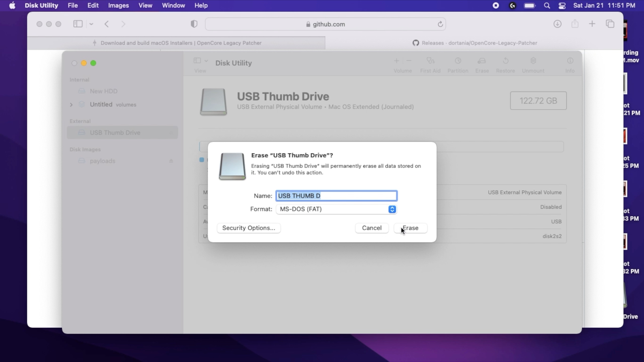Screen dimensions: 644x362
Task: Open Security Options in erase dialog
Action: [x=249, y=228]
